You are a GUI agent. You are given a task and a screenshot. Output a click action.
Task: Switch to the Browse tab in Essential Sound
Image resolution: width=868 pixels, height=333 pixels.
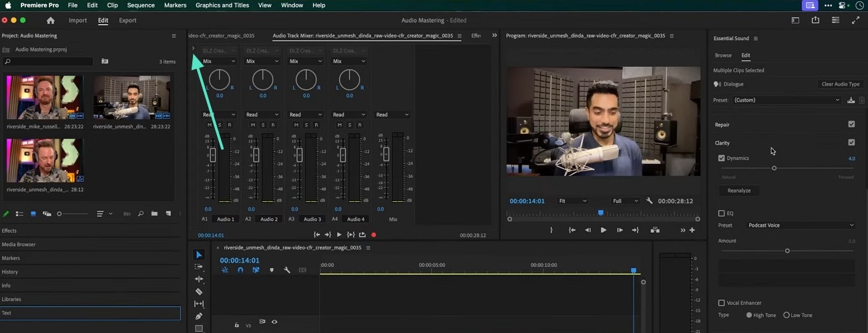point(723,55)
